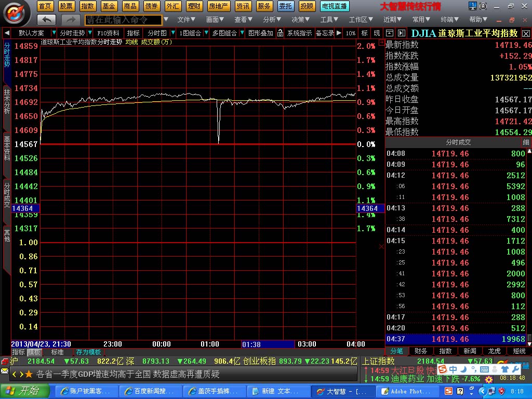Click the help question mark tray icon
The image size is (532, 399).
[x=460, y=391]
